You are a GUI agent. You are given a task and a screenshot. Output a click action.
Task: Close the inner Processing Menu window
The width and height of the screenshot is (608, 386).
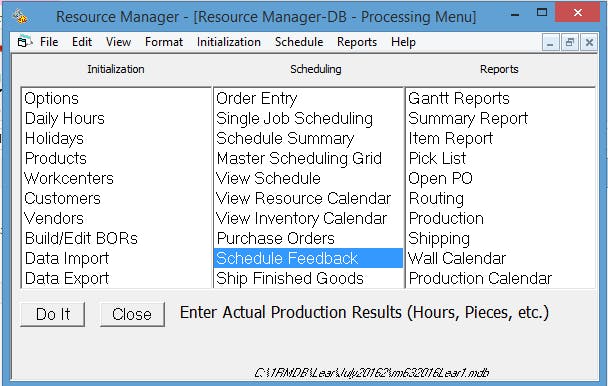point(589,42)
